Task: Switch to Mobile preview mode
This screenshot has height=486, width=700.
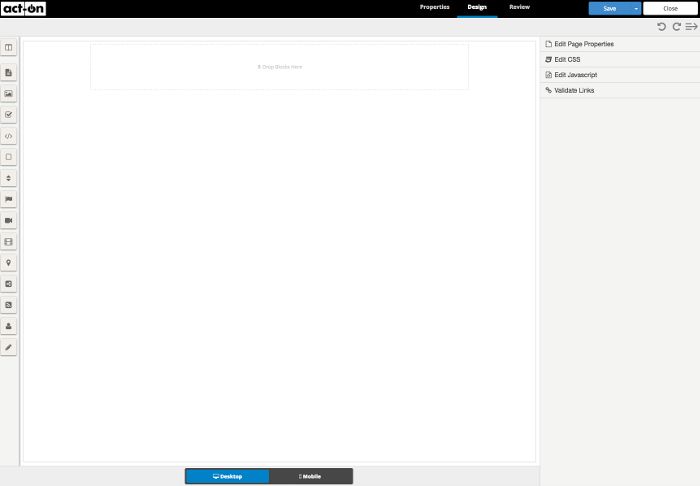Action: 311,476
